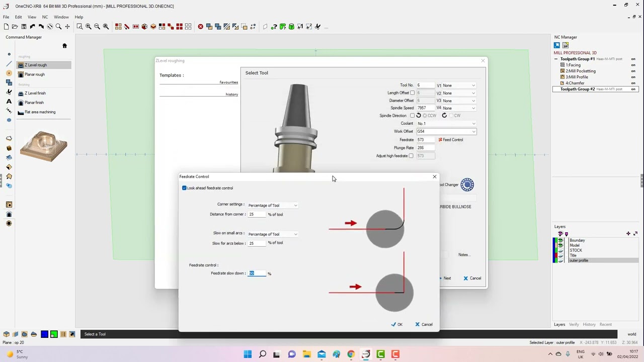Screen dimensions: 644x362
Task: Open the File menu
Action: 6,17
